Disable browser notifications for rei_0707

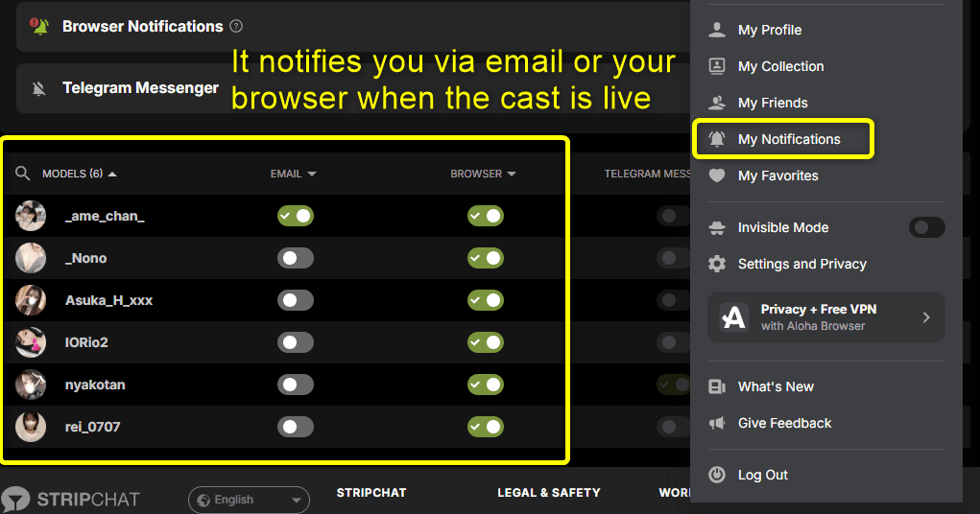tap(486, 427)
